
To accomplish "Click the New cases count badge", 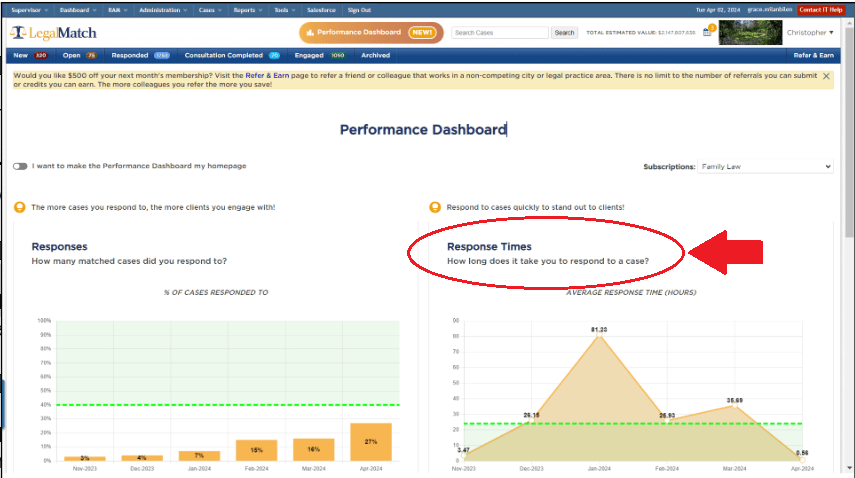I will click(x=41, y=55).
